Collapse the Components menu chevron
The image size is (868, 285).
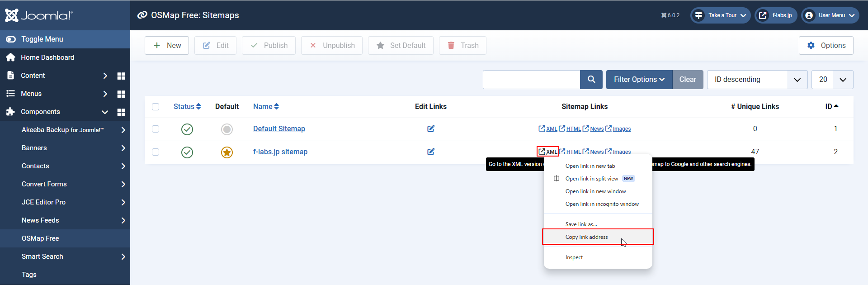click(105, 112)
